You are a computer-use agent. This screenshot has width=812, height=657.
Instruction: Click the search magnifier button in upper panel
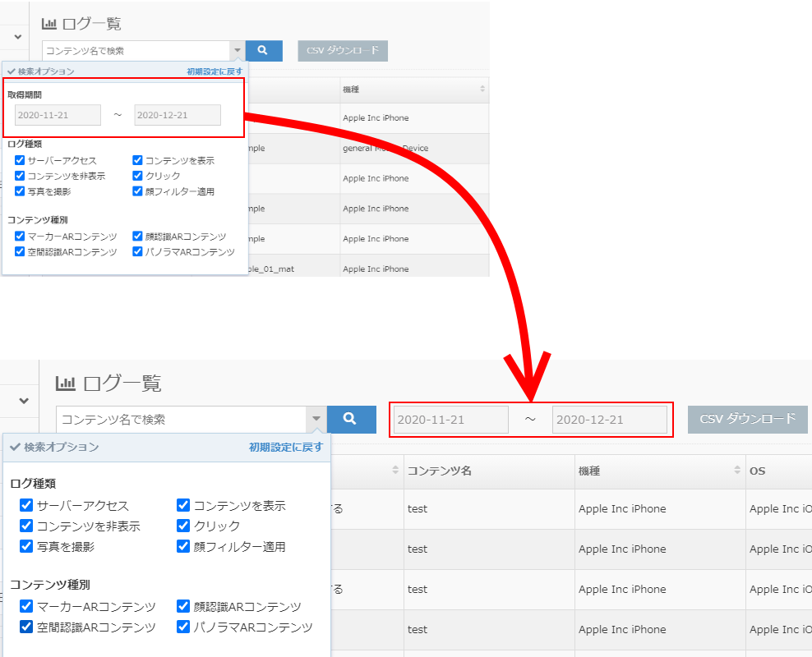pos(264,51)
